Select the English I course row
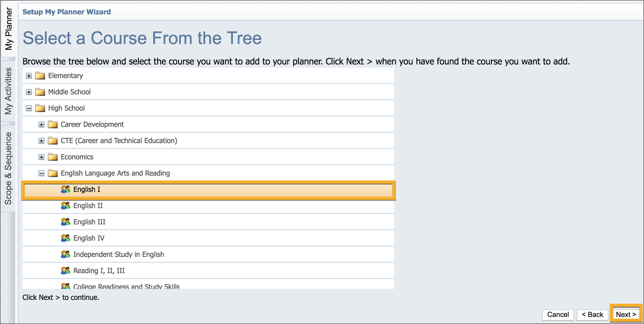 pos(208,190)
